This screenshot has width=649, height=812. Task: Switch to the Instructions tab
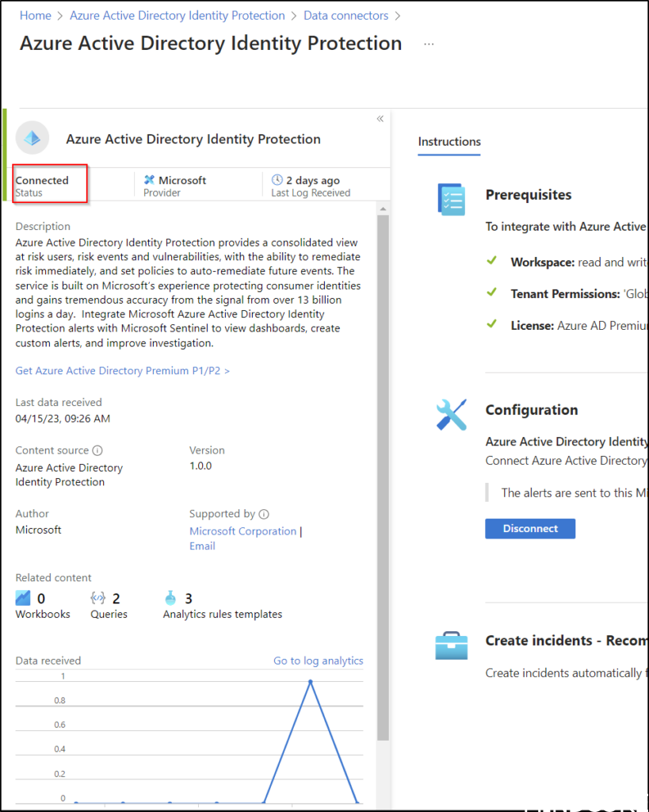point(449,142)
